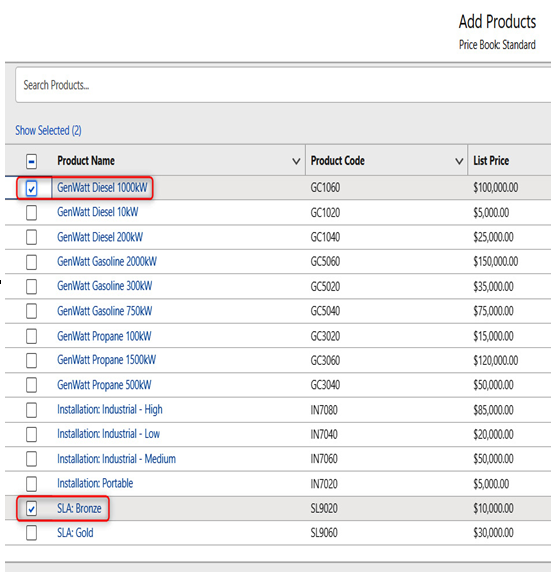Click the $10,000.00 list price cell

tap(493, 508)
